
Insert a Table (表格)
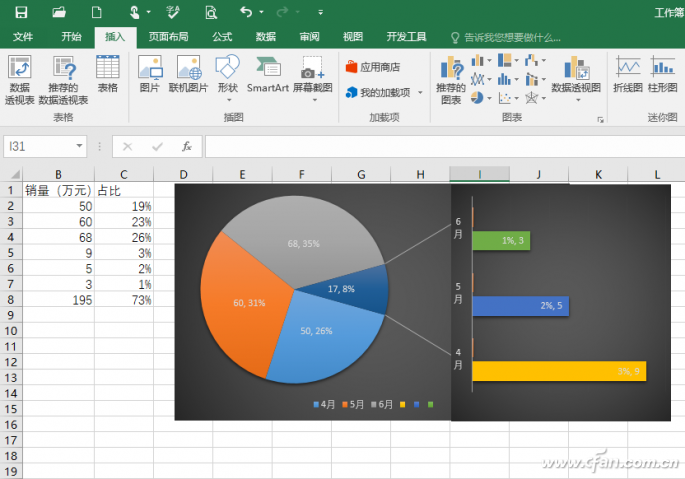[107, 73]
